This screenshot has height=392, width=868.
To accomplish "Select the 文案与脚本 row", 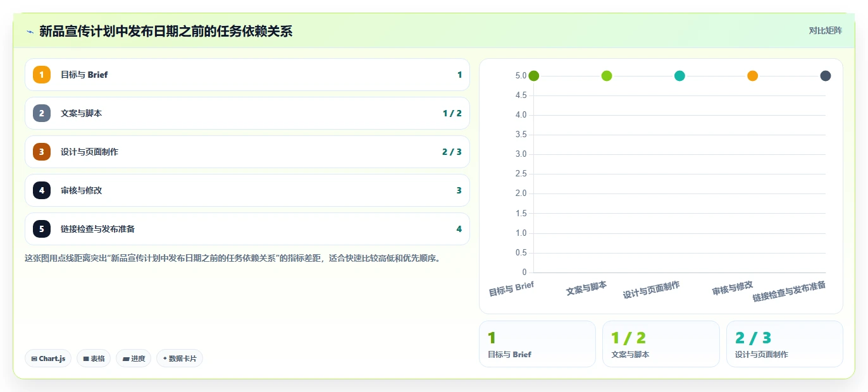I will point(247,113).
